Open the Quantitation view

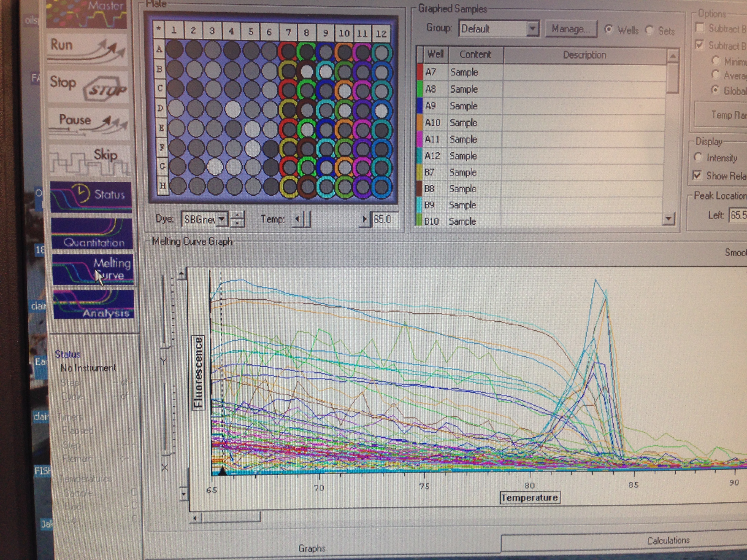coord(92,234)
